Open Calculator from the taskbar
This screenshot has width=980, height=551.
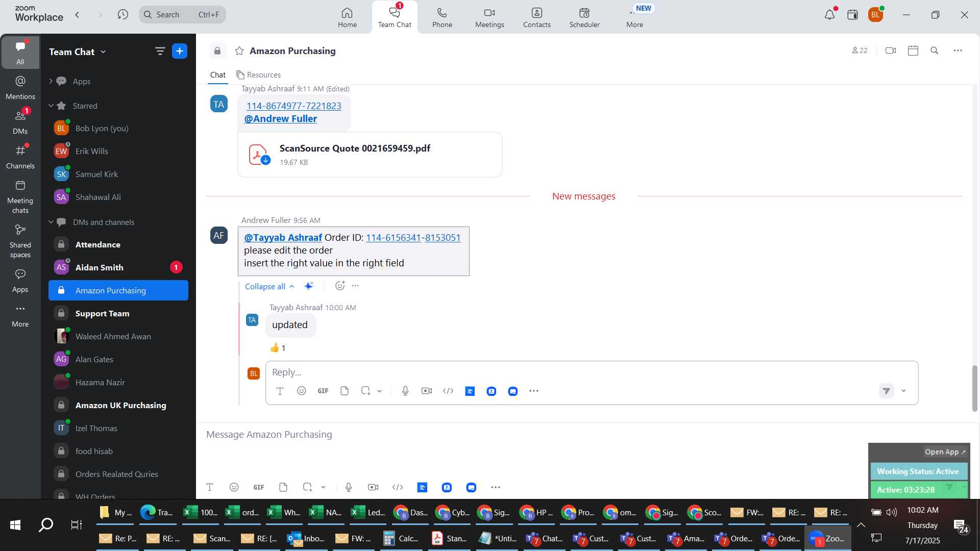tap(401, 539)
